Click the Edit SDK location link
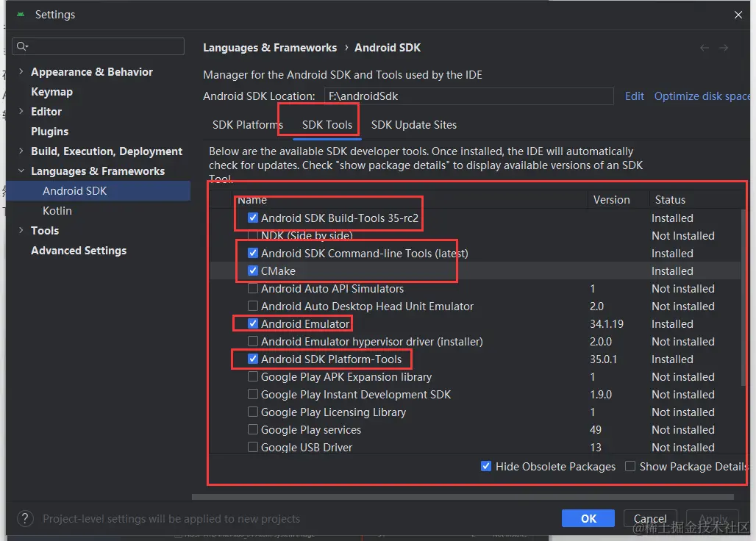 pos(634,96)
